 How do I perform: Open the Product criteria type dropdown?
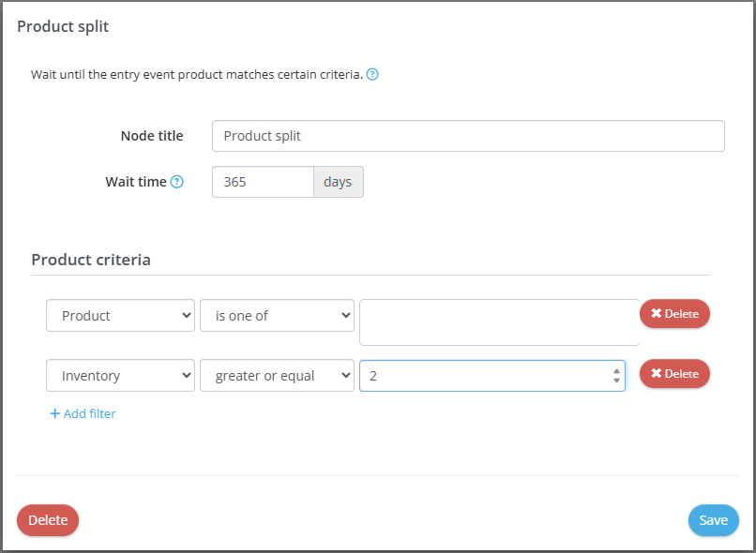tap(121, 316)
